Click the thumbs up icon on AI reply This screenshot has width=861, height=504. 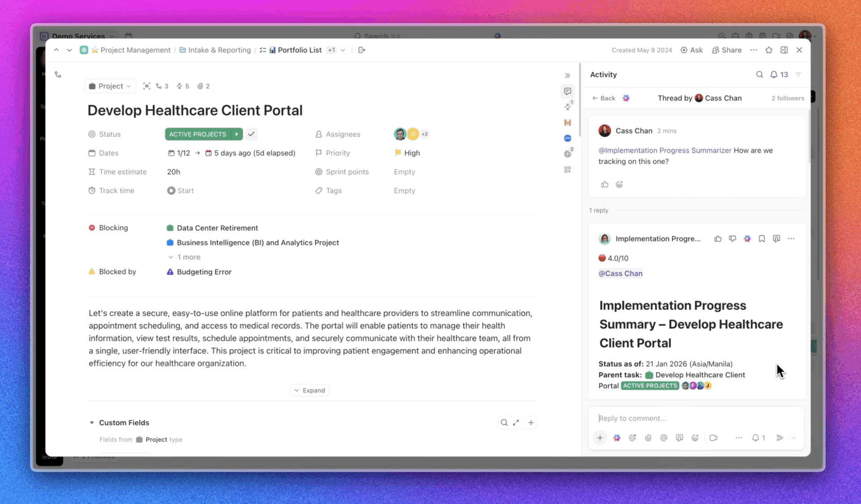[717, 239]
